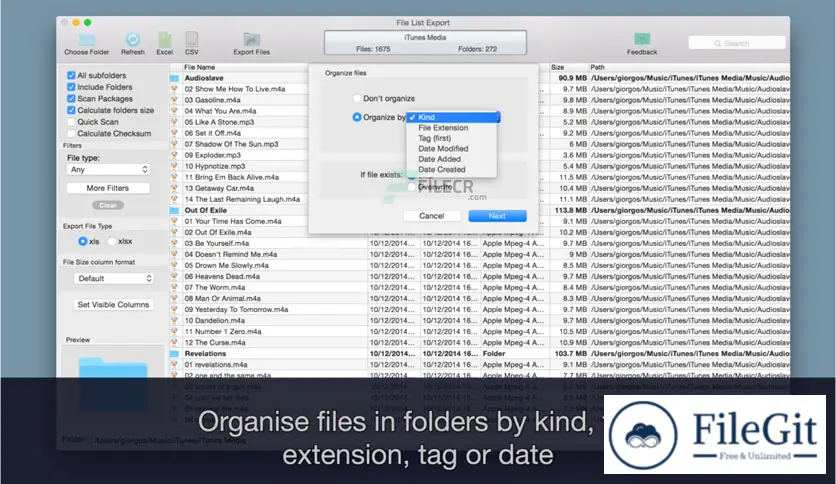The image size is (836, 484).
Task: Select the xlsx export radio button
Action: pos(111,241)
